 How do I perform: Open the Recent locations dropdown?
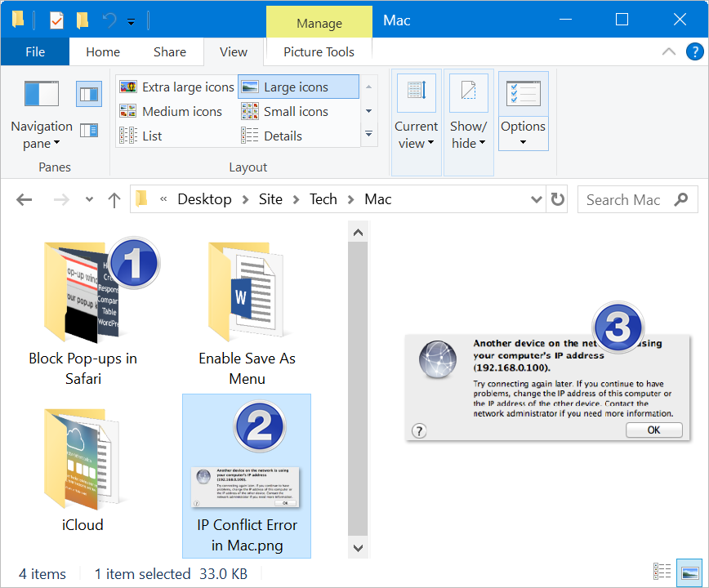click(90, 199)
